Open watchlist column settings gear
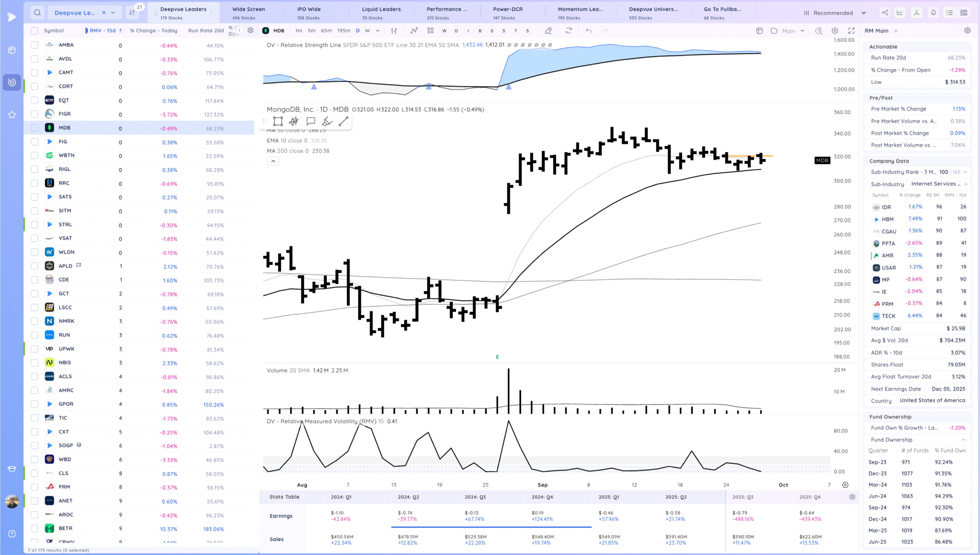This screenshot has height=555, width=980. tap(250, 30)
